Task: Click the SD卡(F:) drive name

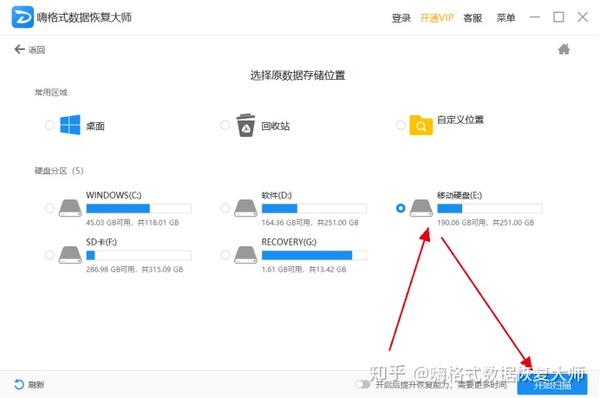Action: (x=101, y=242)
